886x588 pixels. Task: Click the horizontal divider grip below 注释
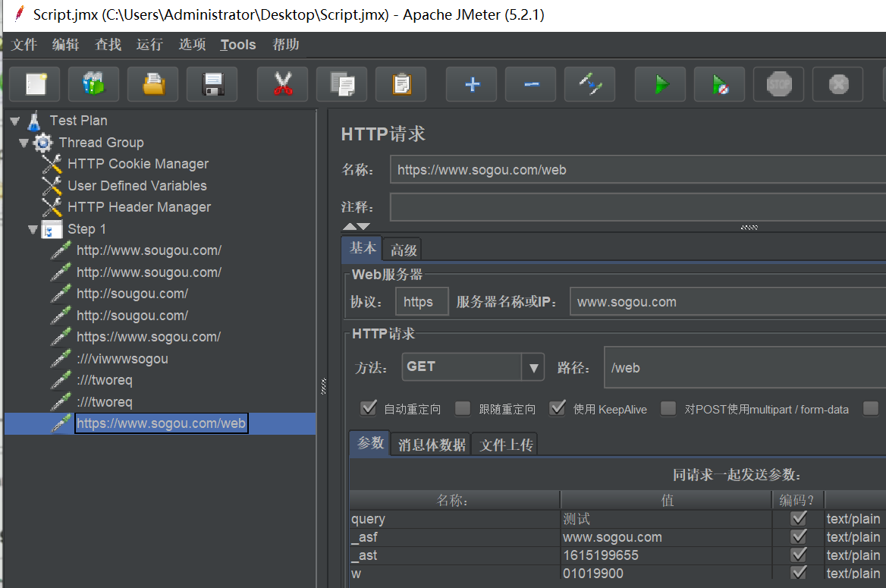coord(749,228)
